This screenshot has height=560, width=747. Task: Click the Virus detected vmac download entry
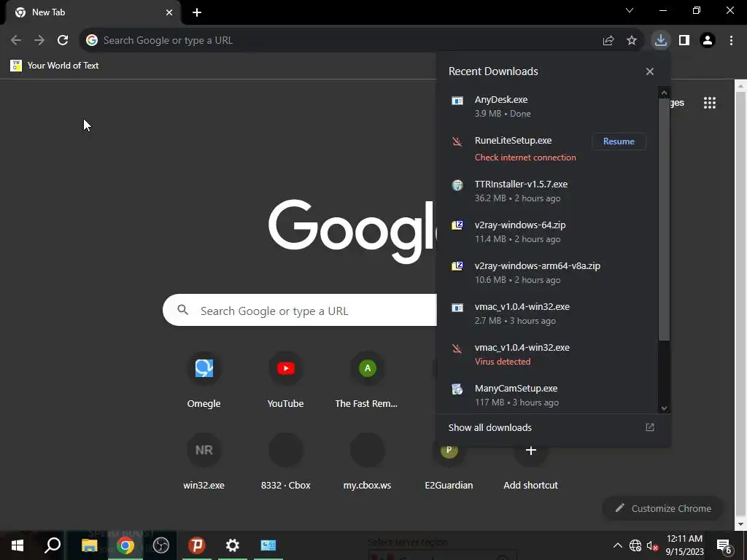tap(548, 354)
